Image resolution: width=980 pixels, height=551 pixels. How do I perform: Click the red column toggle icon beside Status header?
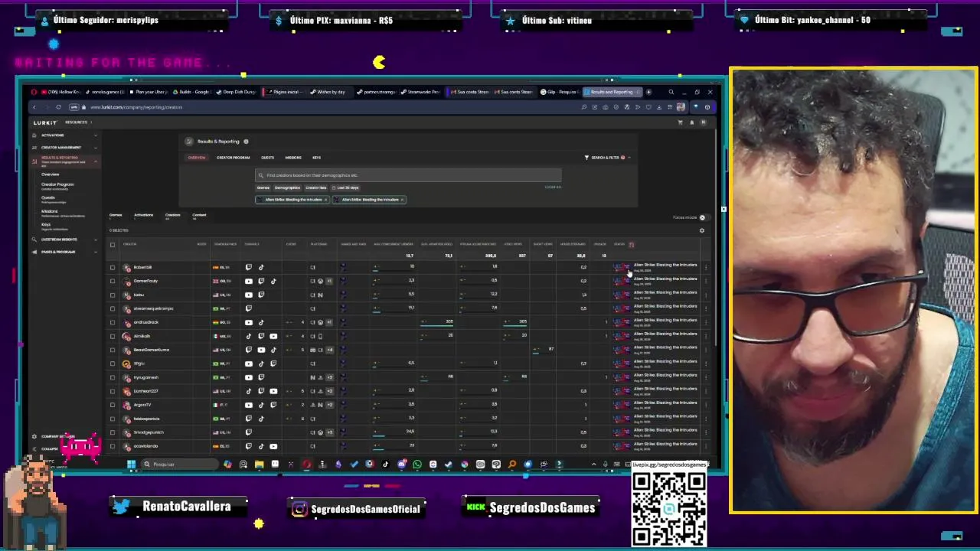click(x=632, y=245)
